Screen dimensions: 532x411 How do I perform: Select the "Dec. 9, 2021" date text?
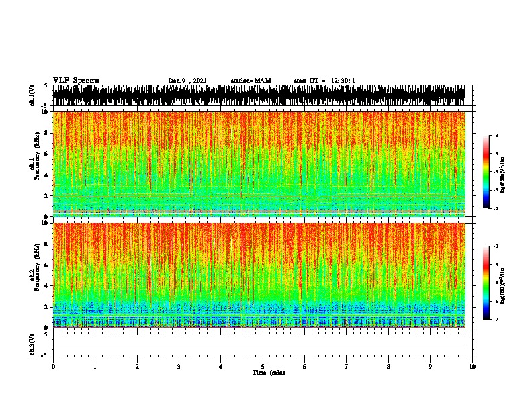pos(187,81)
